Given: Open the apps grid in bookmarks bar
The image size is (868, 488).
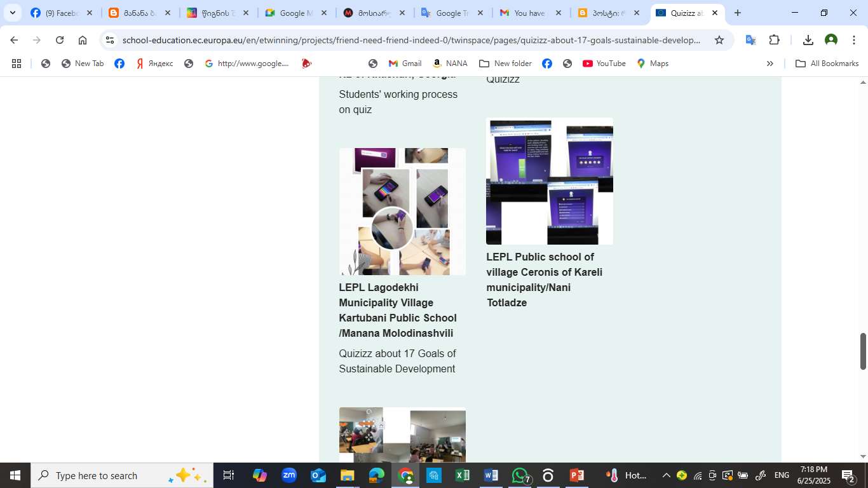Looking at the screenshot, I should [x=17, y=64].
